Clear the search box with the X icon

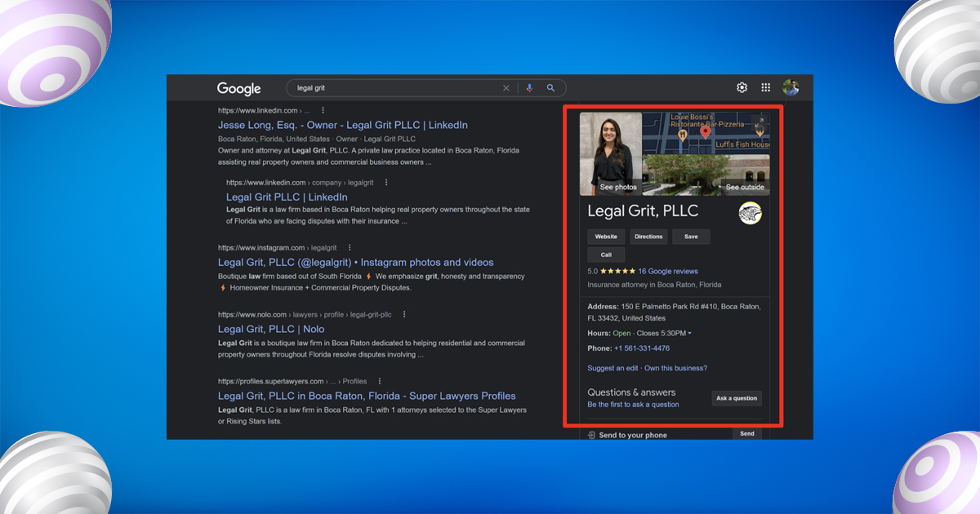[506, 88]
